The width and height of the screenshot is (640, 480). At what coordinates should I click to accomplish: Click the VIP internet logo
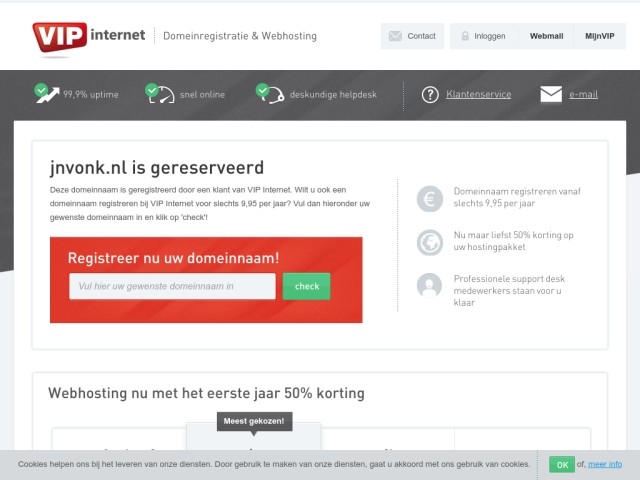[x=89, y=37]
